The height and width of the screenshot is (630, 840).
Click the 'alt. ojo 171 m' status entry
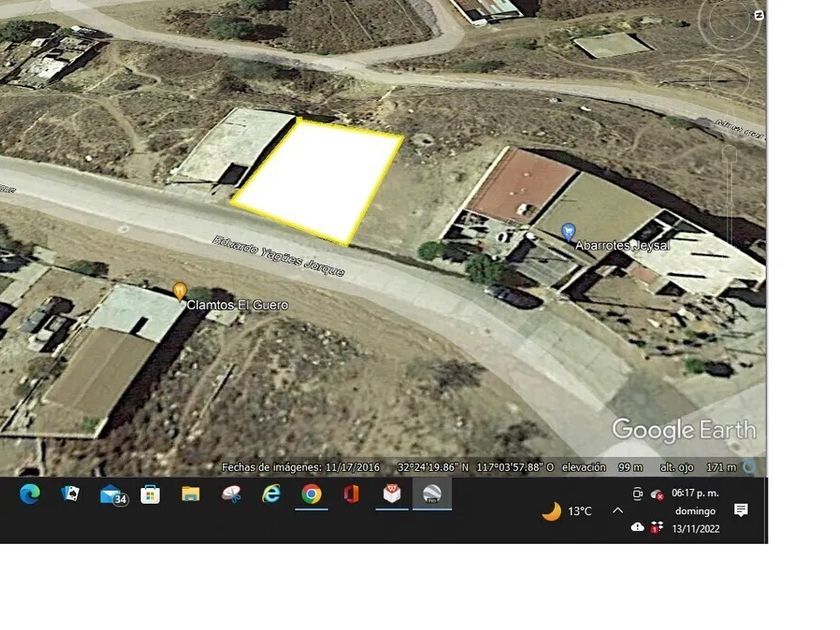pos(699,467)
